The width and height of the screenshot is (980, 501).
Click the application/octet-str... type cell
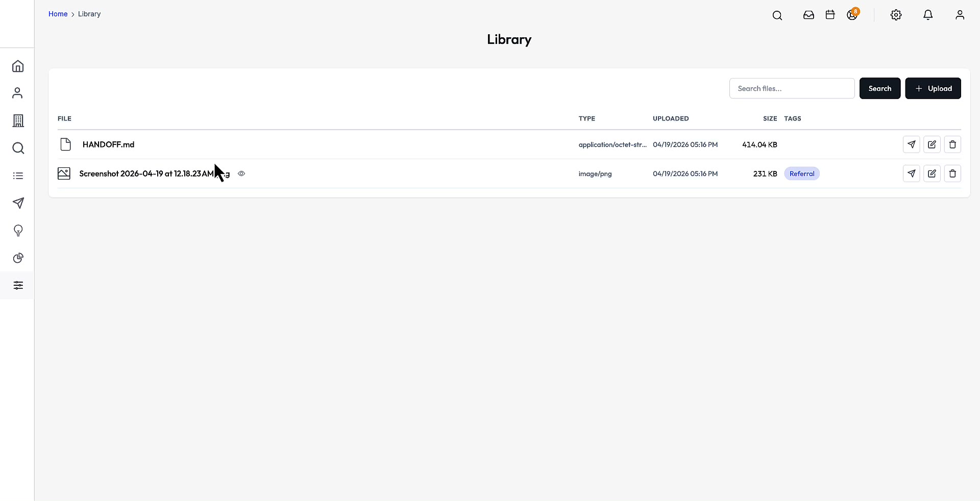point(612,144)
